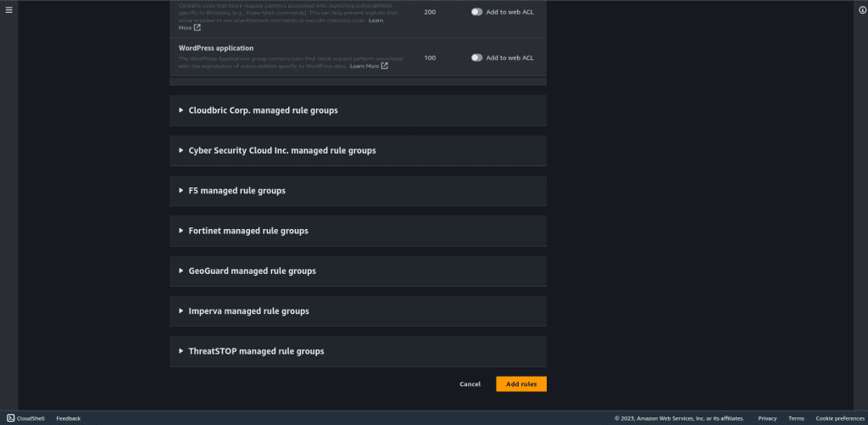Click external link icon beside Windows rules More
The image size is (868, 425).
(x=197, y=27)
